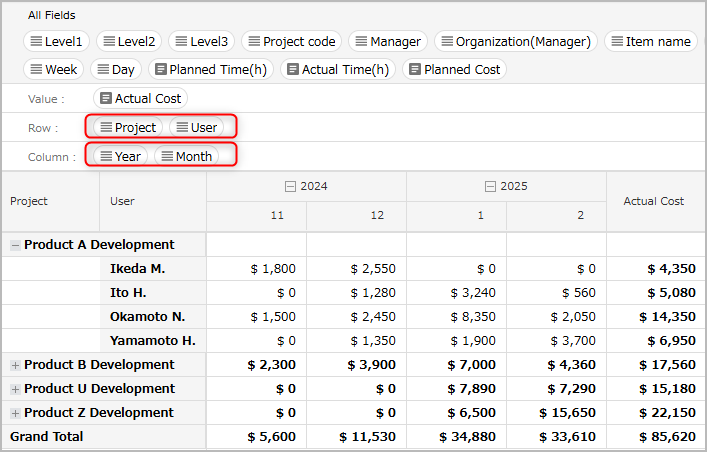Viewport: 707px width, 452px height.
Task: Click the Actual Cost column header
Action: tap(654, 201)
